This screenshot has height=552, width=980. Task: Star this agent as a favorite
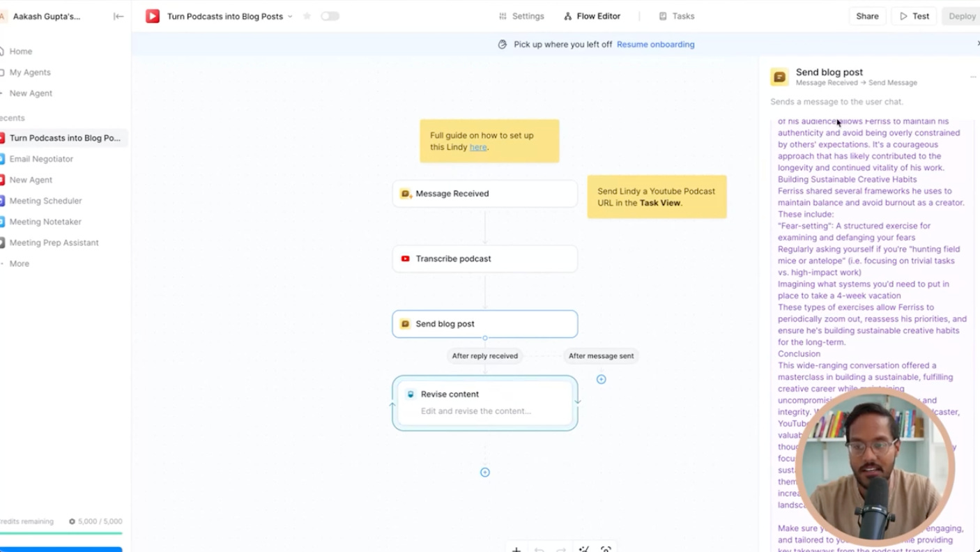click(307, 16)
